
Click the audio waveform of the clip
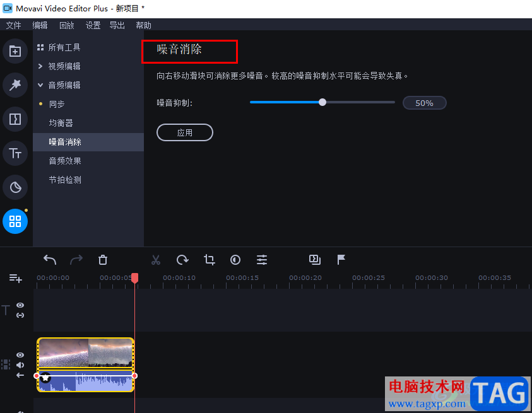(85, 381)
